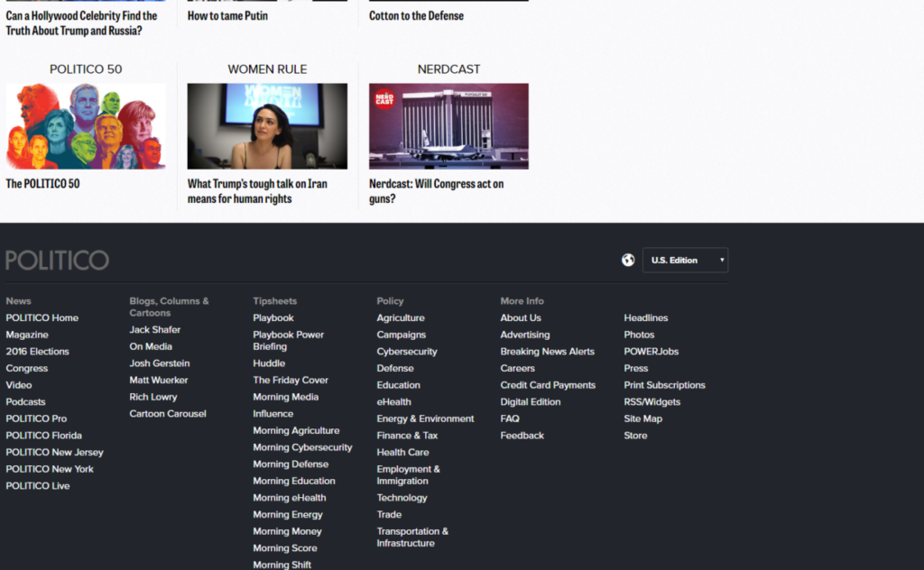Screen dimensions: 924x570
Task: Open POLITICO New York link
Action: click(x=50, y=469)
